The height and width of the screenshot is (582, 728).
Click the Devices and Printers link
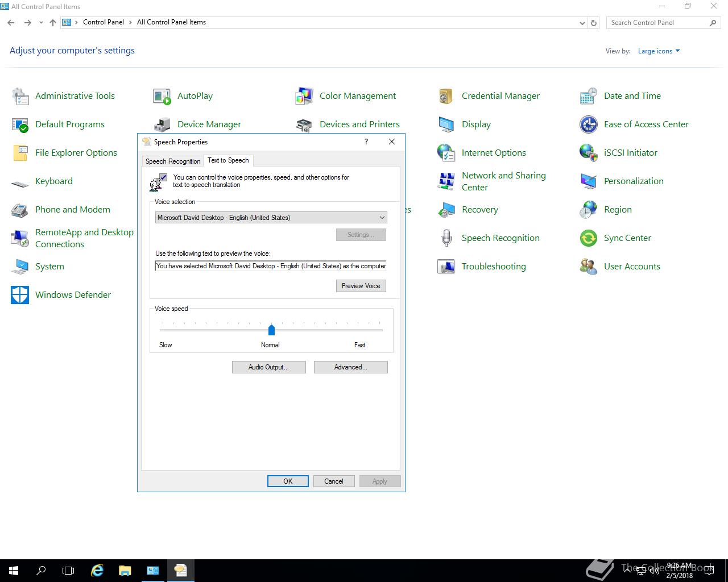click(359, 124)
